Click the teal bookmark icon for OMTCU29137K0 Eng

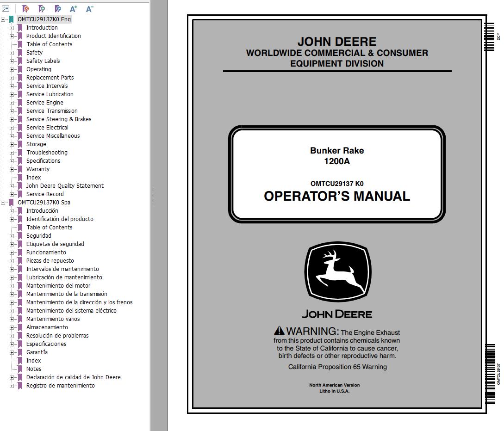click(x=11, y=19)
